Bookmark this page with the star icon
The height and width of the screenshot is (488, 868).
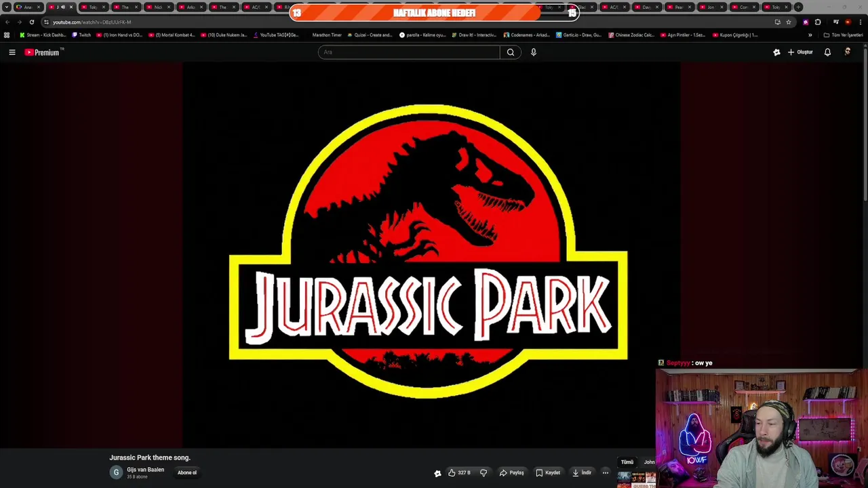(x=789, y=22)
